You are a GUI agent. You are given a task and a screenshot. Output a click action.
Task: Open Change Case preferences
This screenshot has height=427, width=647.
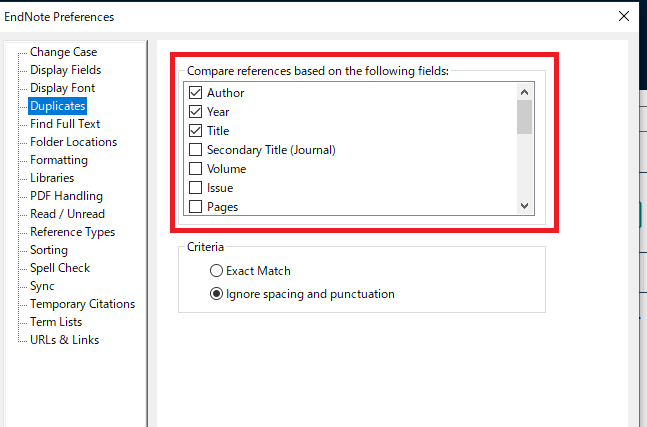click(x=63, y=52)
